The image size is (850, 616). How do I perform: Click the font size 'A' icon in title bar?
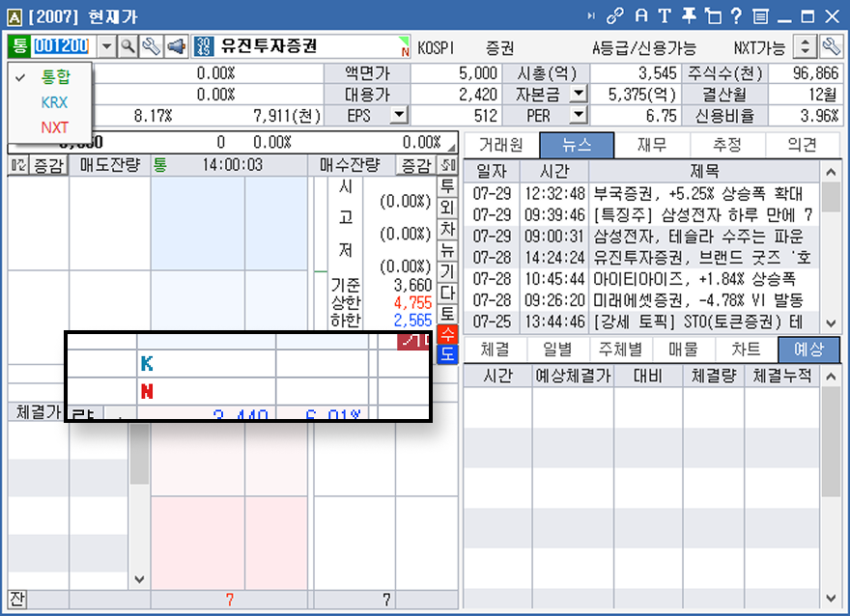(x=641, y=16)
